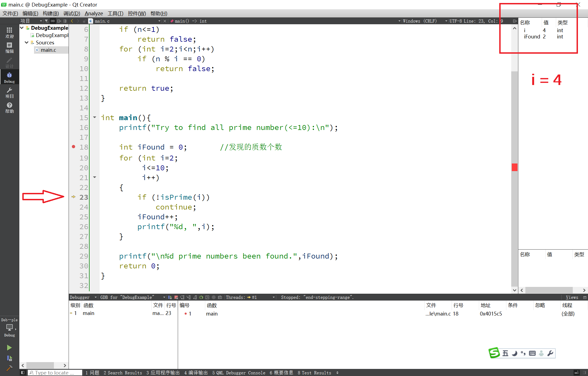Open the 欢迎 (Welcome) mode

click(x=10, y=33)
